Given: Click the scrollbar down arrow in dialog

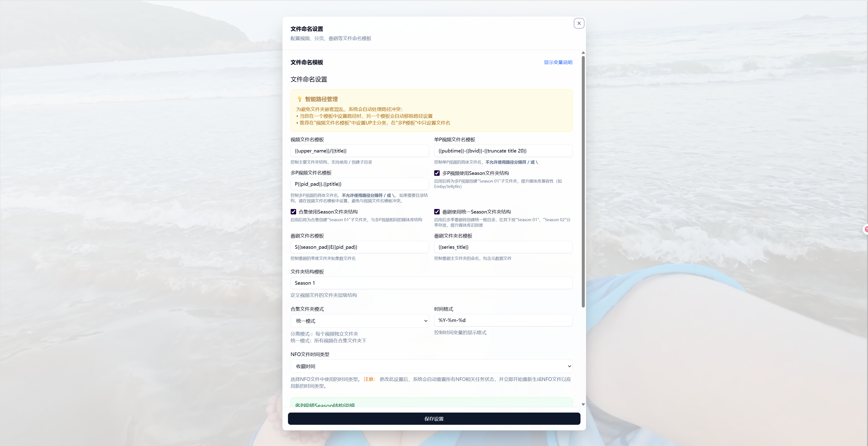Looking at the screenshot, I should tap(583, 404).
